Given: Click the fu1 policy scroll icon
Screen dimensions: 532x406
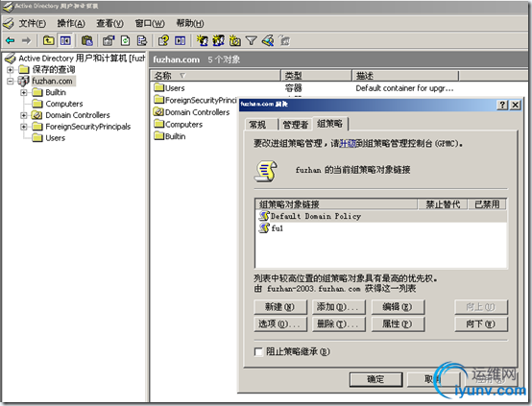Looking at the screenshot, I should coord(264,227).
